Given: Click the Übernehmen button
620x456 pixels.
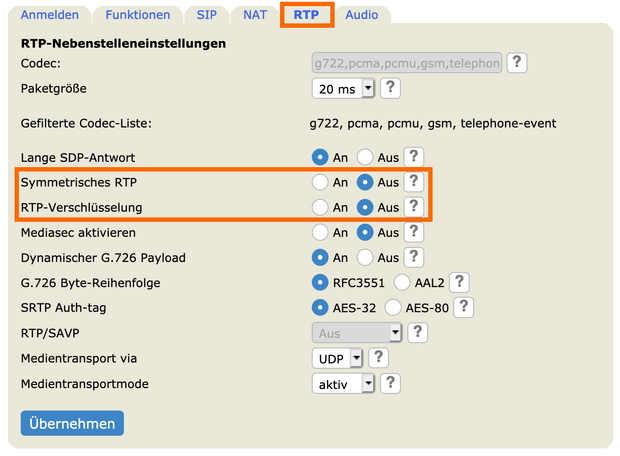Looking at the screenshot, I should [x=72, y=423].
